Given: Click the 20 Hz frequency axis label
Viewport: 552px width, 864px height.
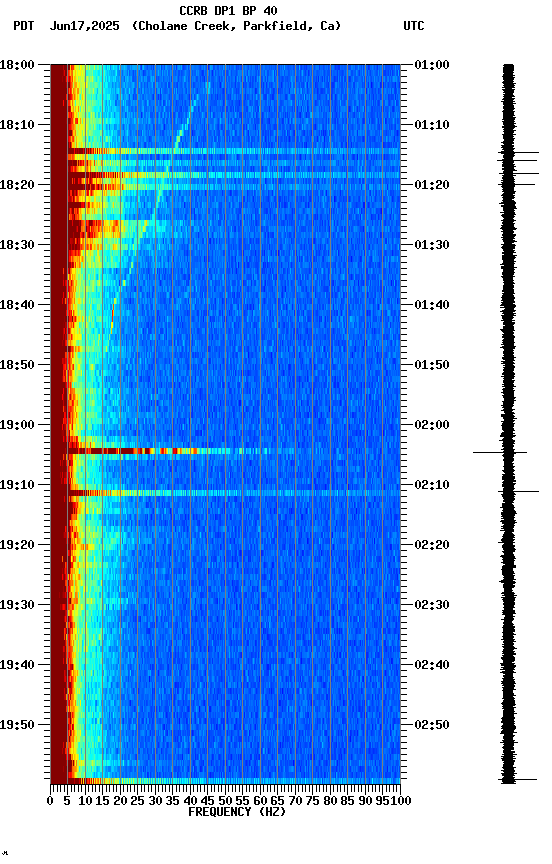Looking at the screenshot, I should click(x=120, y=801).
